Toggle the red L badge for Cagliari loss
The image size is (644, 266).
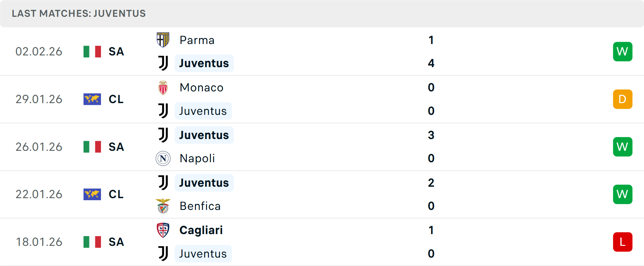623,242
